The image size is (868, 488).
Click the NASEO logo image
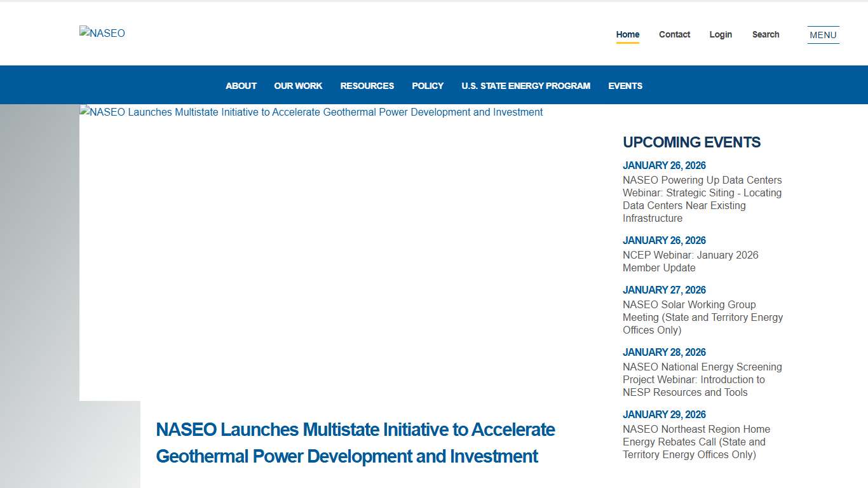coord(102,33)
